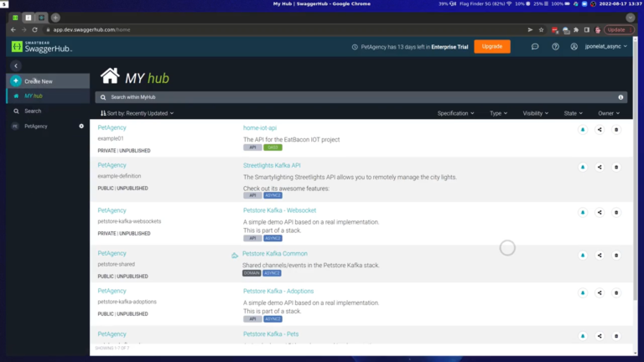This screenshot has width=644, height=362.
Task: Reload the page in Chrome
Action: 35,29
